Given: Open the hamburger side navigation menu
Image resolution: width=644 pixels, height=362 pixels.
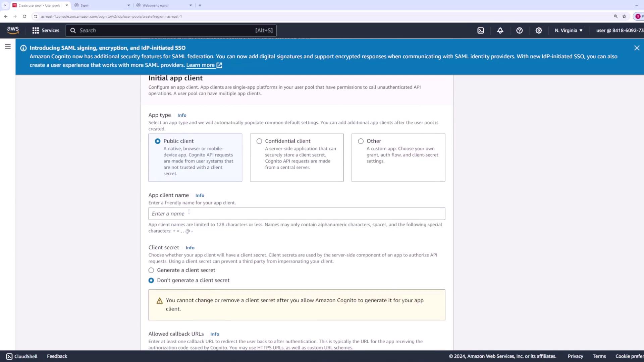Looking at the screenshot, I should click(8, 47).
